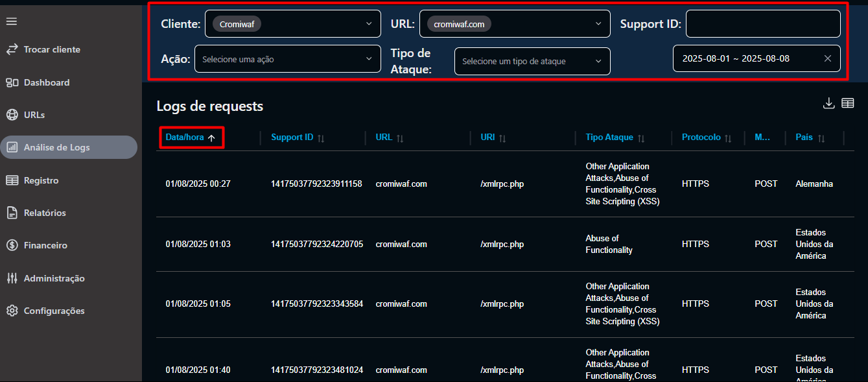Expand the URL filter dropdown
This screenshot has height=382, width=868.
(598, 24)
